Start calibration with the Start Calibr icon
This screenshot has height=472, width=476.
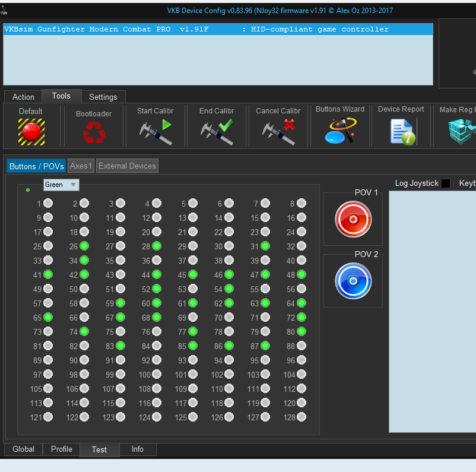(156, 132)
